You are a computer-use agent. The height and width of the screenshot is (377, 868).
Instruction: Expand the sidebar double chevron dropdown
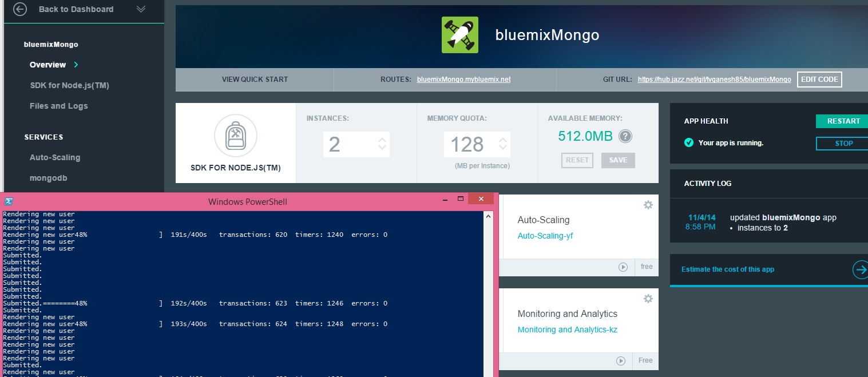coord(141,9)
